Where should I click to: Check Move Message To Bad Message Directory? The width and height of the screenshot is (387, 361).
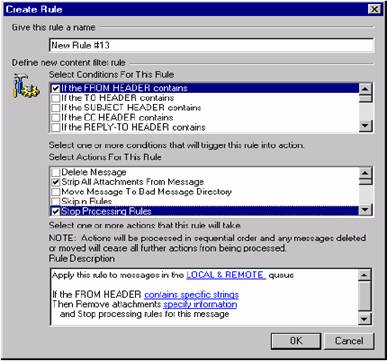point(56,192)
